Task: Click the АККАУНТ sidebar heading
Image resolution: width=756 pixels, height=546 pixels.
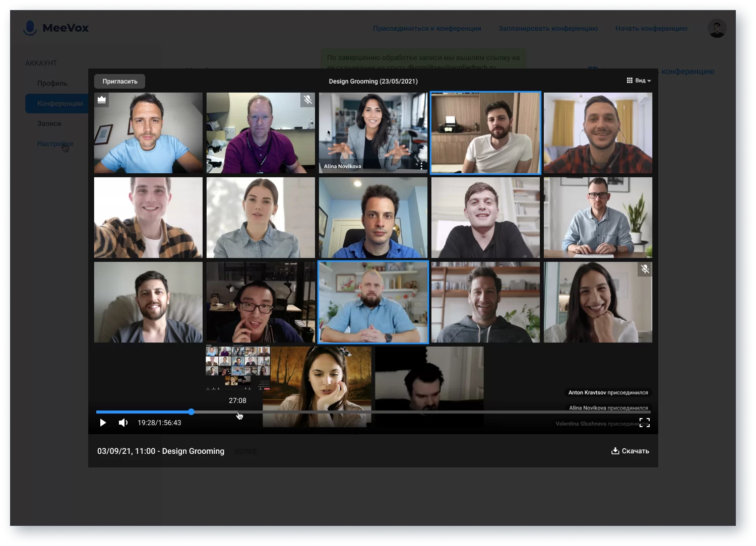Action: coord(41,63)
